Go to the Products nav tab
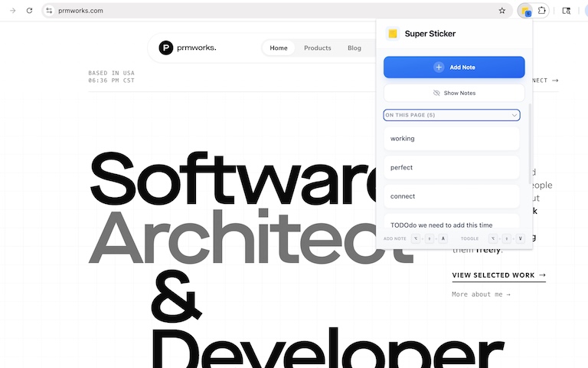 click(317, 48)
